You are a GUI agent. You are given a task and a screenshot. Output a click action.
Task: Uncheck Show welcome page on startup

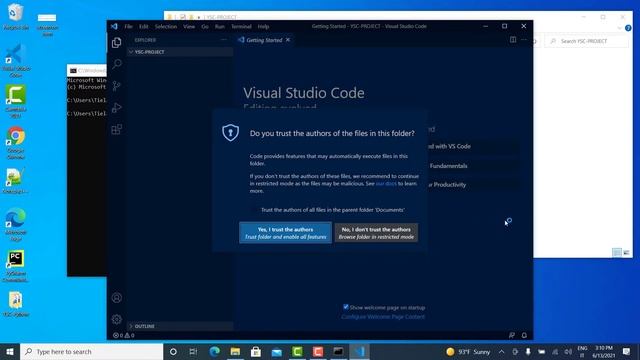point(346,307)
